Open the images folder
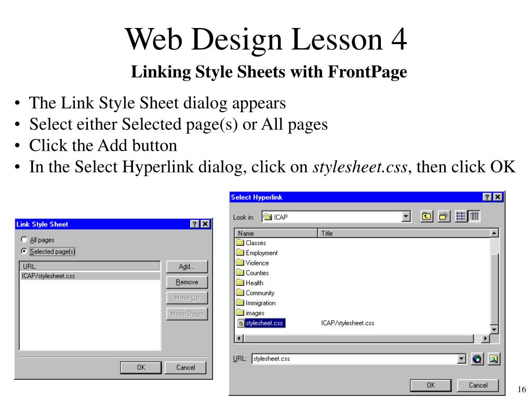Screen dimensions: 532x399 coord(250,313)
